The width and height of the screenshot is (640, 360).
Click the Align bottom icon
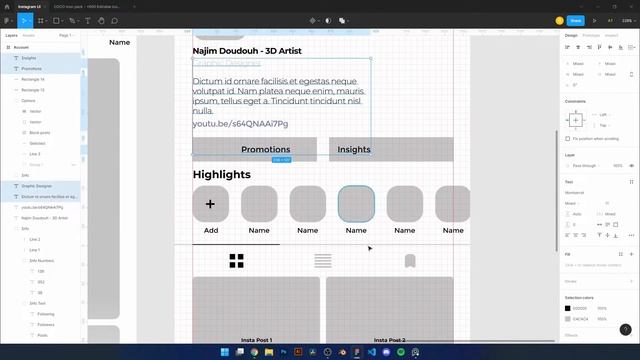pos(620,47)
